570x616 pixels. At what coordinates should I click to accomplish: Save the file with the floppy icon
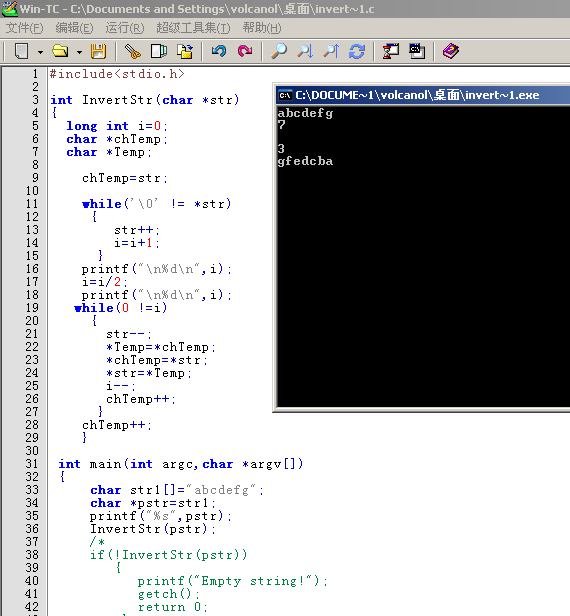[x=98, y=51]
